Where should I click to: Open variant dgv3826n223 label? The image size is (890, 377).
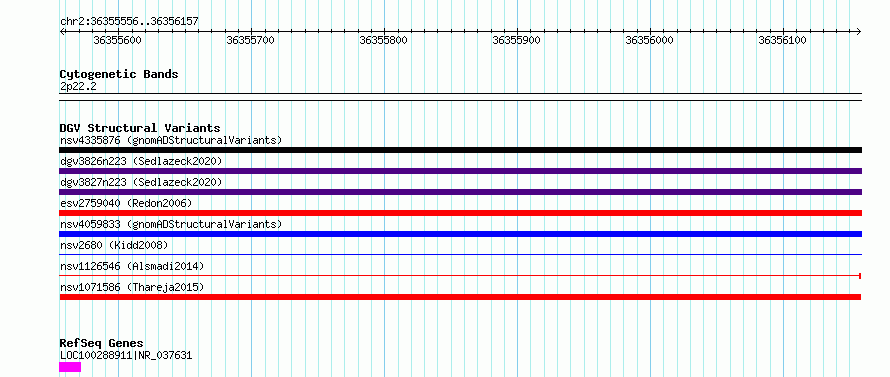click(141, 161)
